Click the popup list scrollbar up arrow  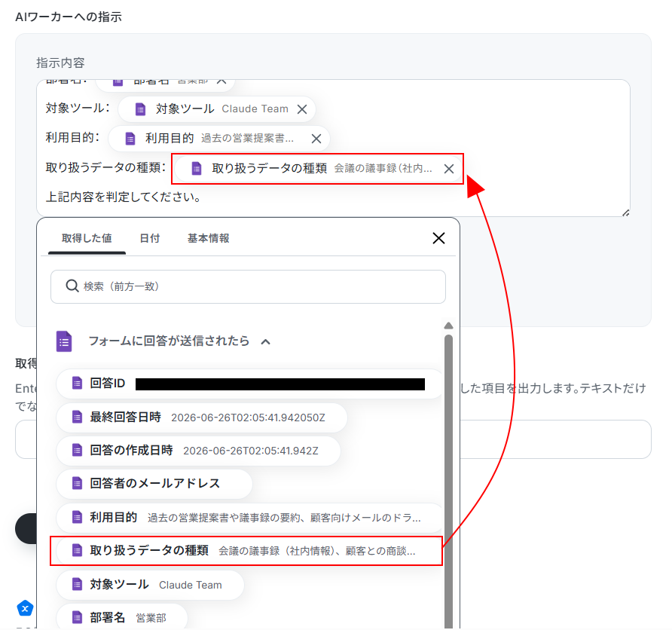449,326
